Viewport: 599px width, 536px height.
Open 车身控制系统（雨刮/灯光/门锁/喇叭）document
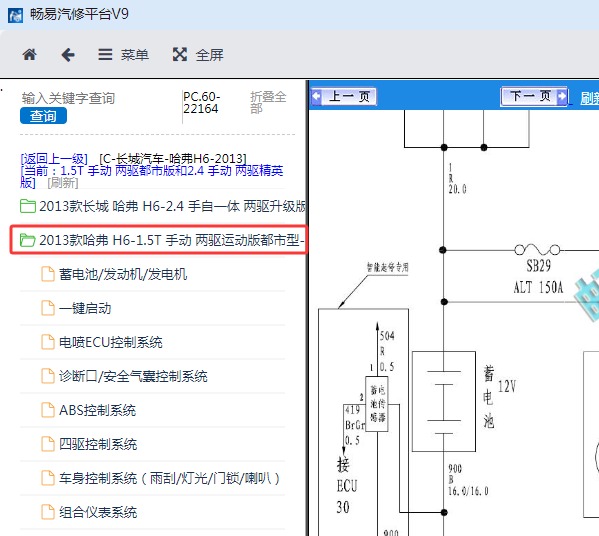[x=170, y=478]
